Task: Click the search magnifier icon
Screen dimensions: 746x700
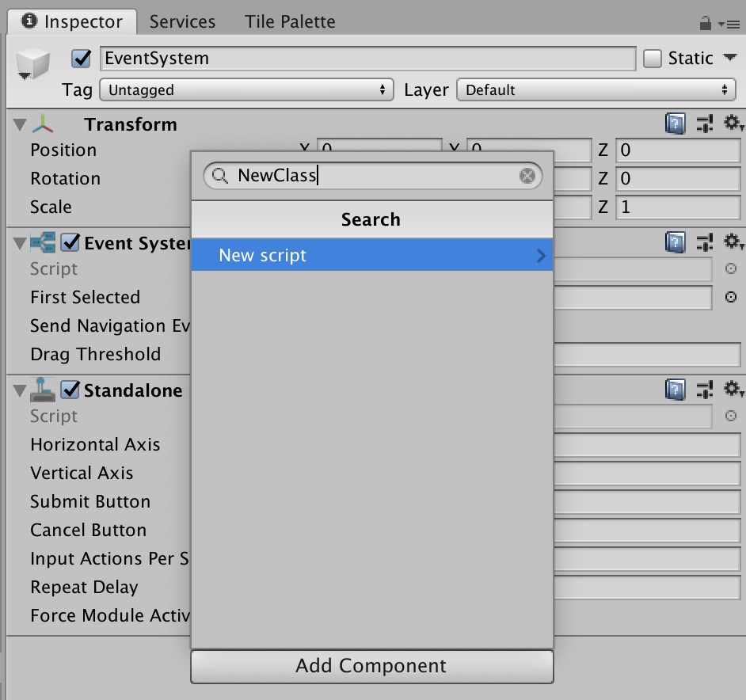Action: coord(220,176)
